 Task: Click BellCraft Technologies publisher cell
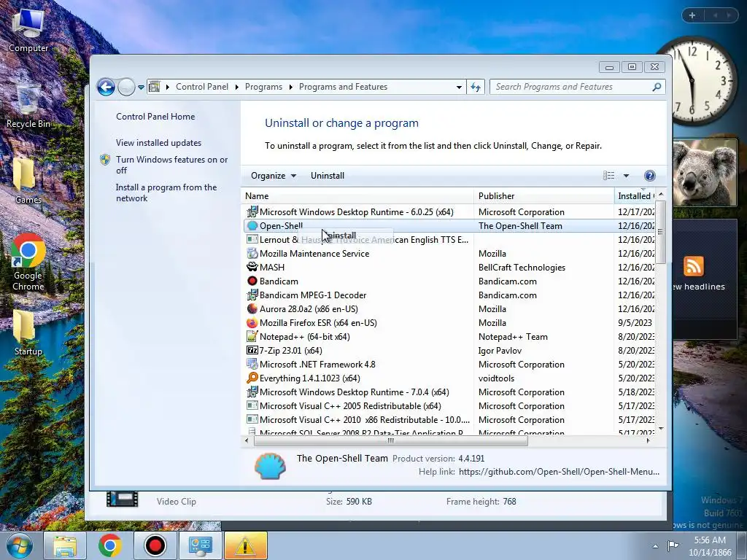[x=522, y=268]
